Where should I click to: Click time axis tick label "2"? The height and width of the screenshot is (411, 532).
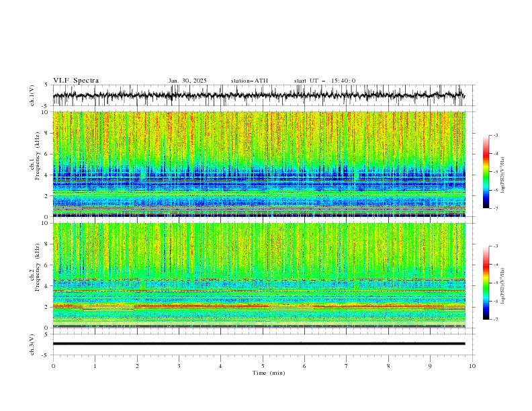click(x=137, y=366)
